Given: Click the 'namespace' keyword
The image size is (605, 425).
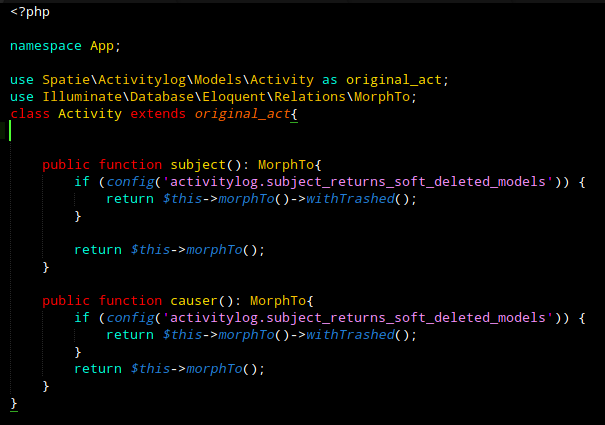Looking at the screenshot, I should click(x=46, y=46).
